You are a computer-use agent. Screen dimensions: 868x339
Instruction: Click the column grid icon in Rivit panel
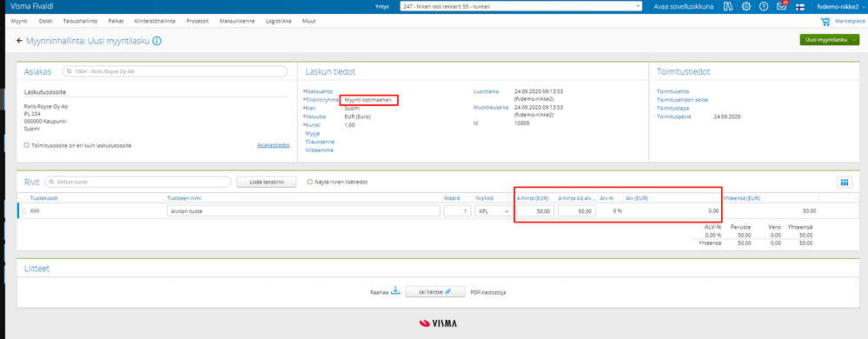tap(845, 183)
